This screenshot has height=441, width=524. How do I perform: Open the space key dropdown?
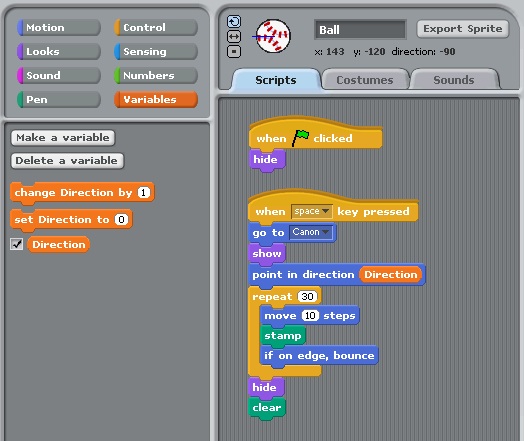click(x=311, y=211)
